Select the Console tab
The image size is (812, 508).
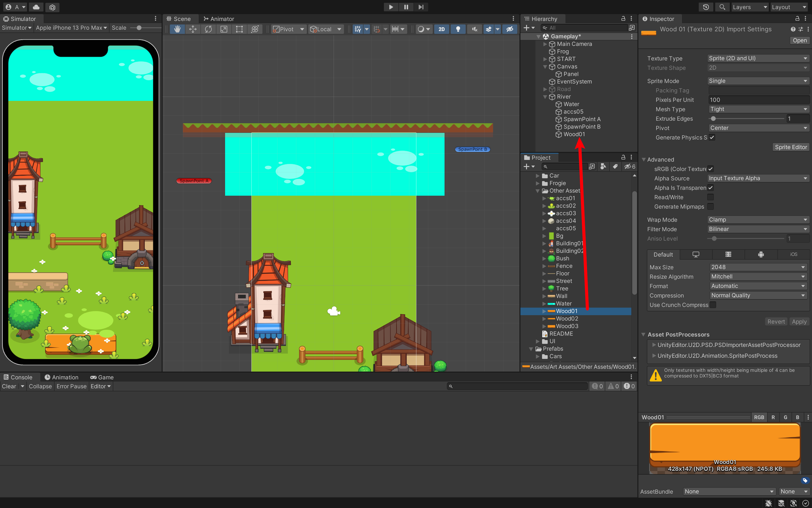click(18, 377)
